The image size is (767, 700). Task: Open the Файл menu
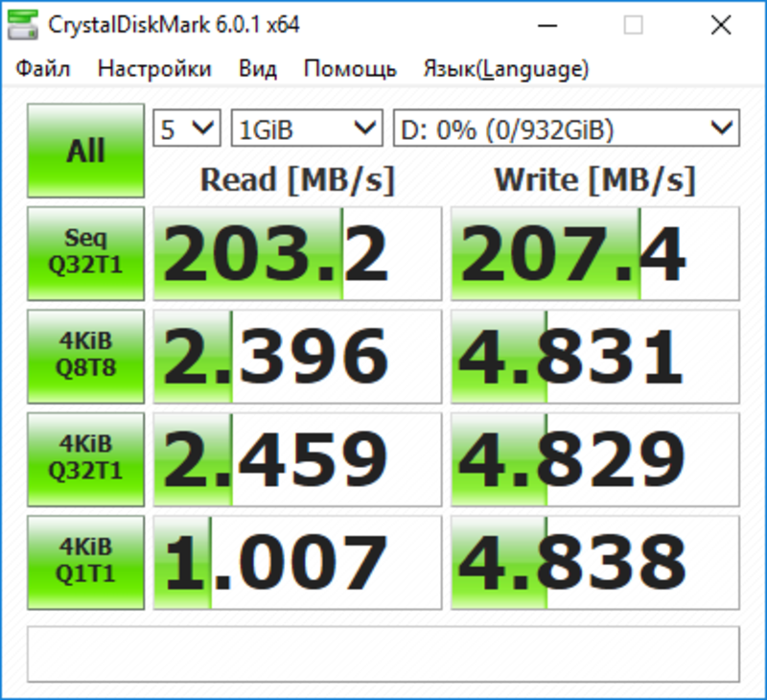[43, 69]
